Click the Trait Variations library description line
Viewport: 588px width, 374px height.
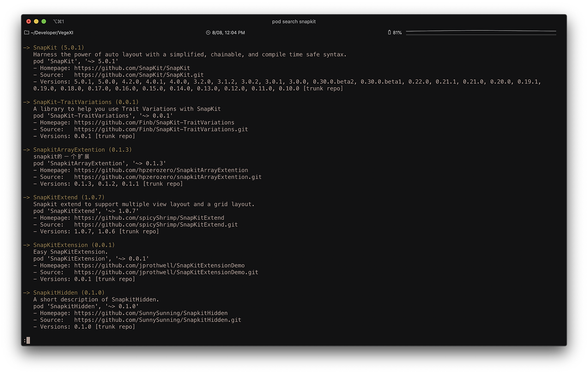[127, 109]
